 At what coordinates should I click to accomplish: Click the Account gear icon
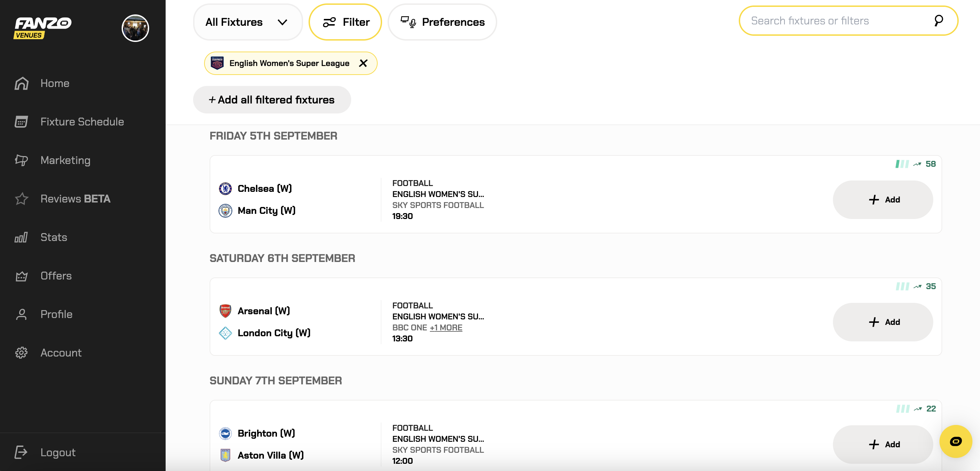pos(21,353)
